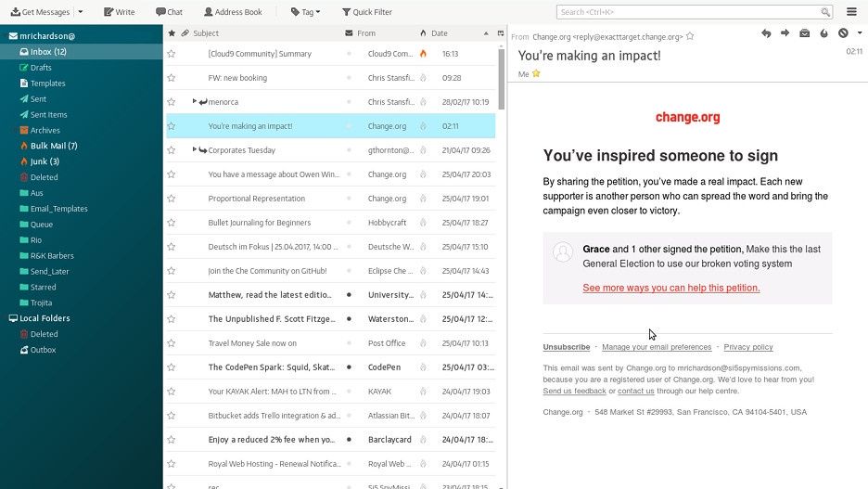Mark Matthew, read the latest edition as read
This screenshot has width=868, height=489.
pos(349,295)
